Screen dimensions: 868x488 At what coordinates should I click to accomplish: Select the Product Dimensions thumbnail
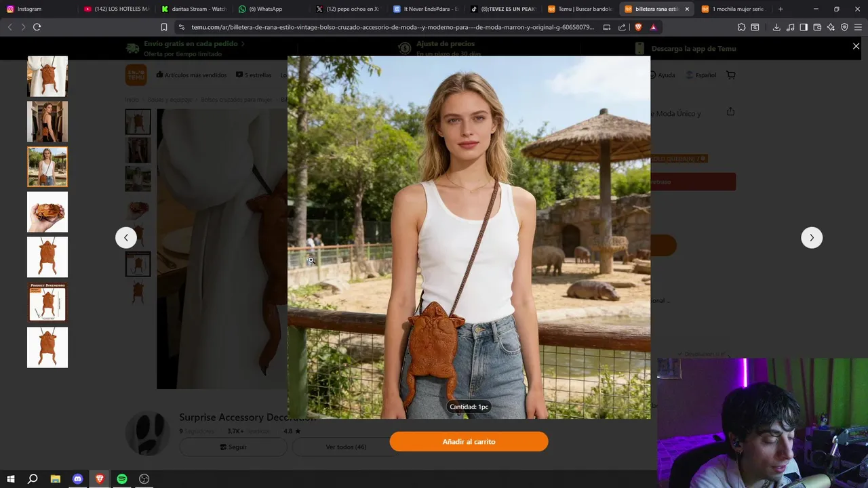[47, 302]
